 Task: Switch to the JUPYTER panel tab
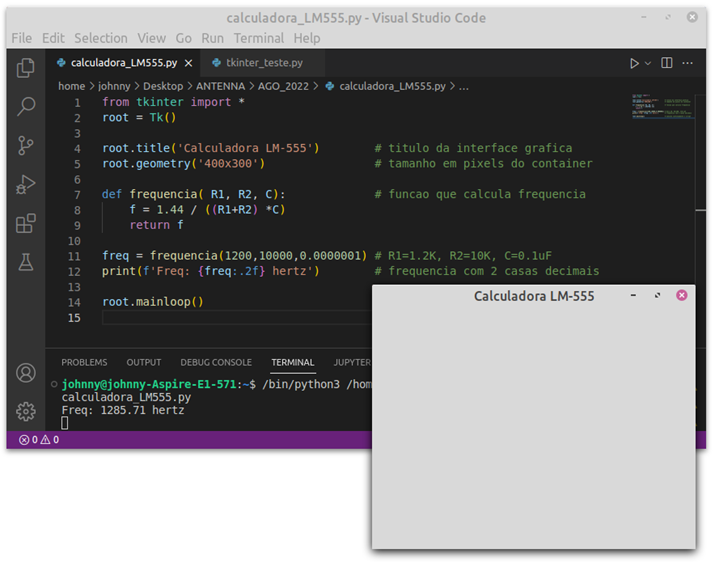(352, 363)
